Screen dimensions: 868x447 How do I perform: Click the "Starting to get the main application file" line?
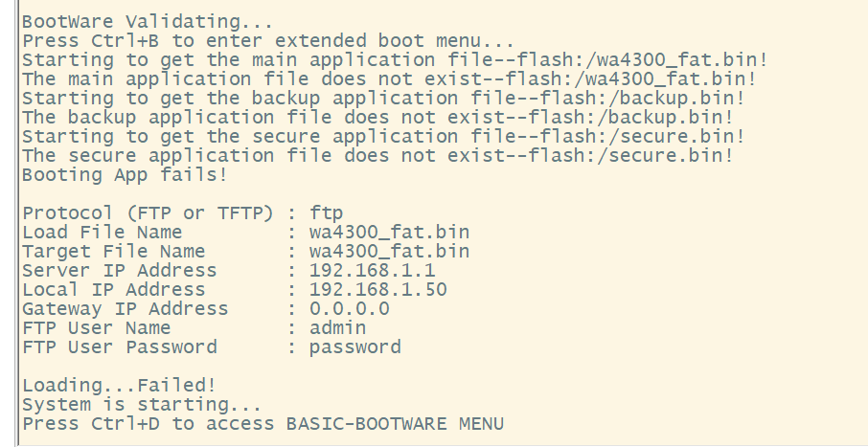(x=395, y=59)
